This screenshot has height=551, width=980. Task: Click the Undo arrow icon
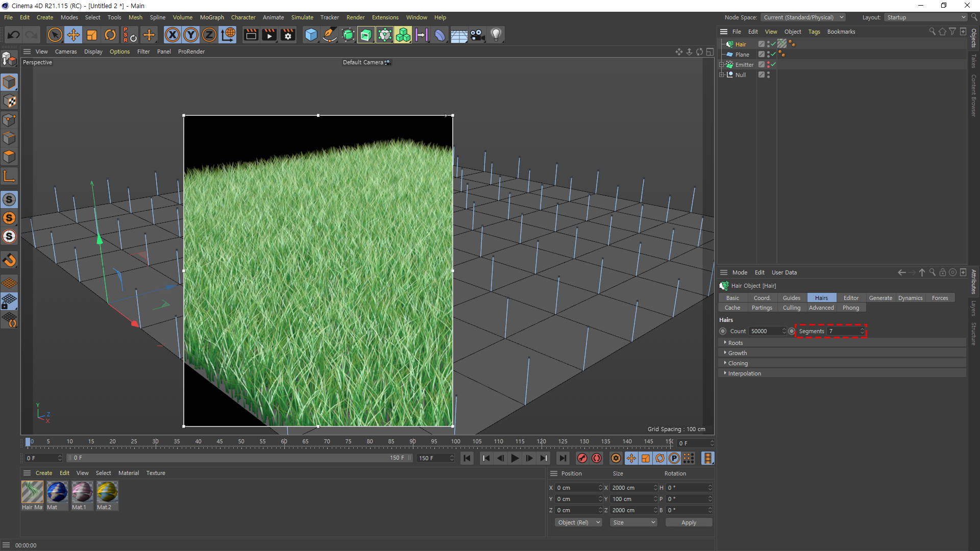14,35
